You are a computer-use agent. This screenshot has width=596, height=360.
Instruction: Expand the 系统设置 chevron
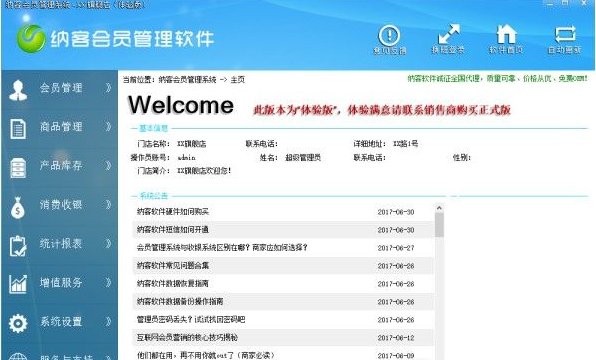108,322
